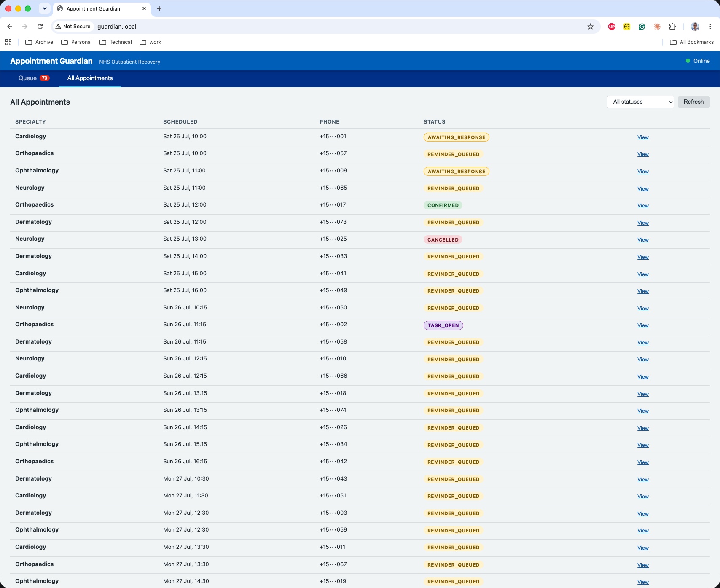
Task: Switch to the Queue tab
Action: point(34,78)
